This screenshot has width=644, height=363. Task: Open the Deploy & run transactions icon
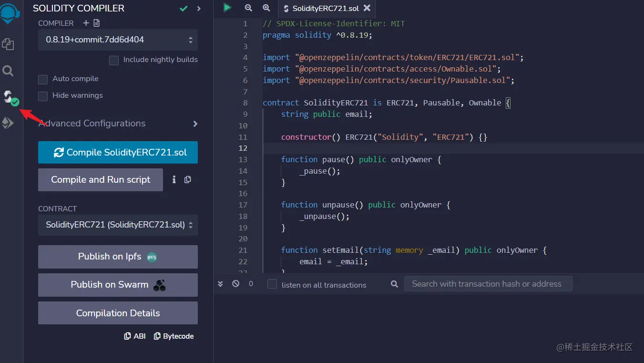tap(8, 123)
